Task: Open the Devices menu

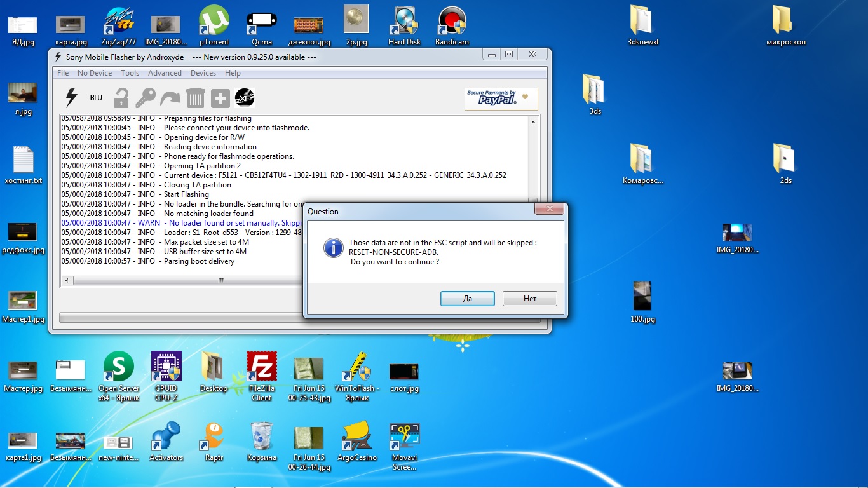Action: 203,73
